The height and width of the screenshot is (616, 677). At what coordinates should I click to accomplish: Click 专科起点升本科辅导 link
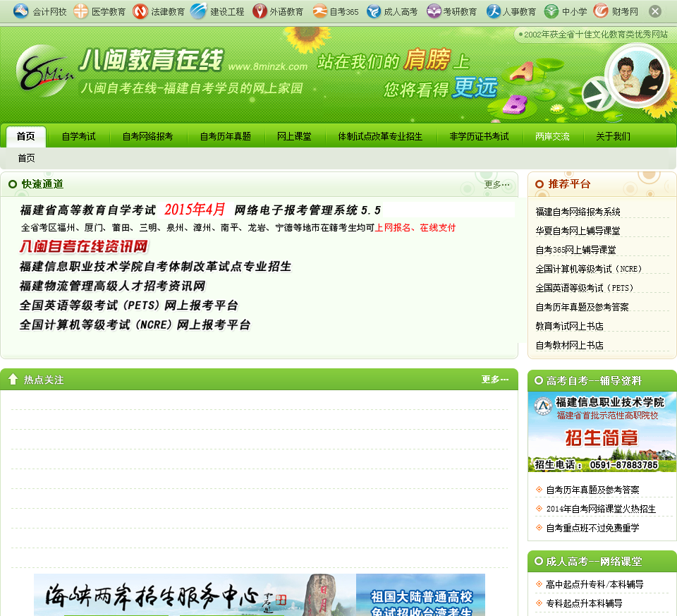click(x=584, y=603)
